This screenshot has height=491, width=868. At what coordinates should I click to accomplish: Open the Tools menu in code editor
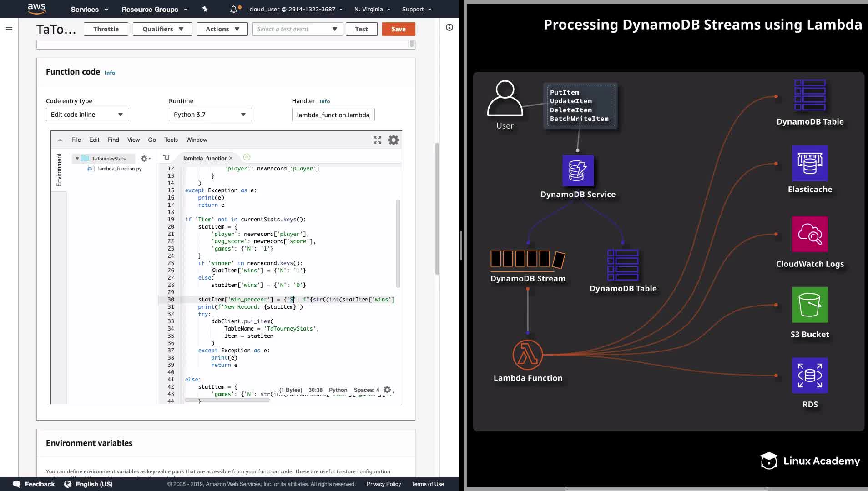(171, 140)
